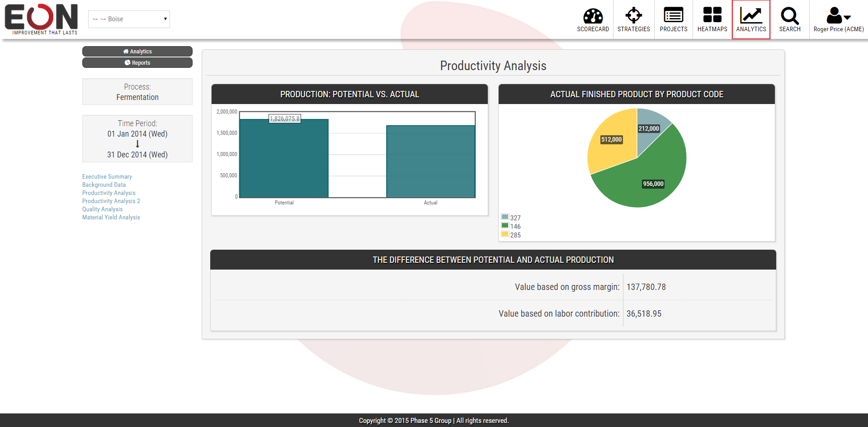This screenshot has width=868, height=427.
Task: Open the Productivity Analysis link
Action: click(109, 193)
